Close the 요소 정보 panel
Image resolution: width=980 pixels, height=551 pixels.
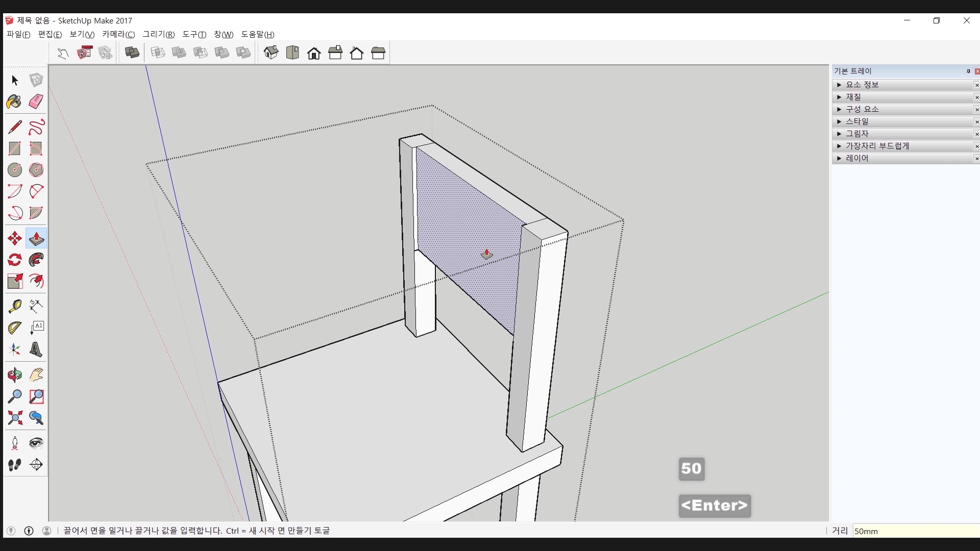click(976, 85)
